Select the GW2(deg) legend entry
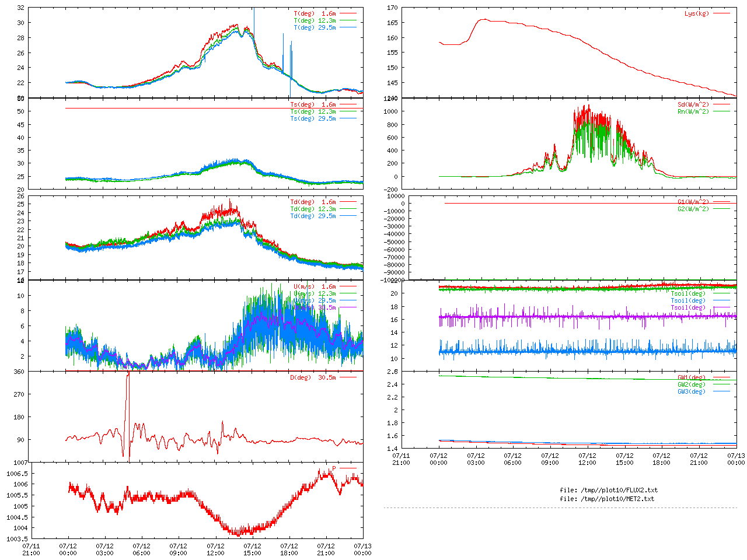Viewport: 747px width, 560px height. tap(692, 384)
